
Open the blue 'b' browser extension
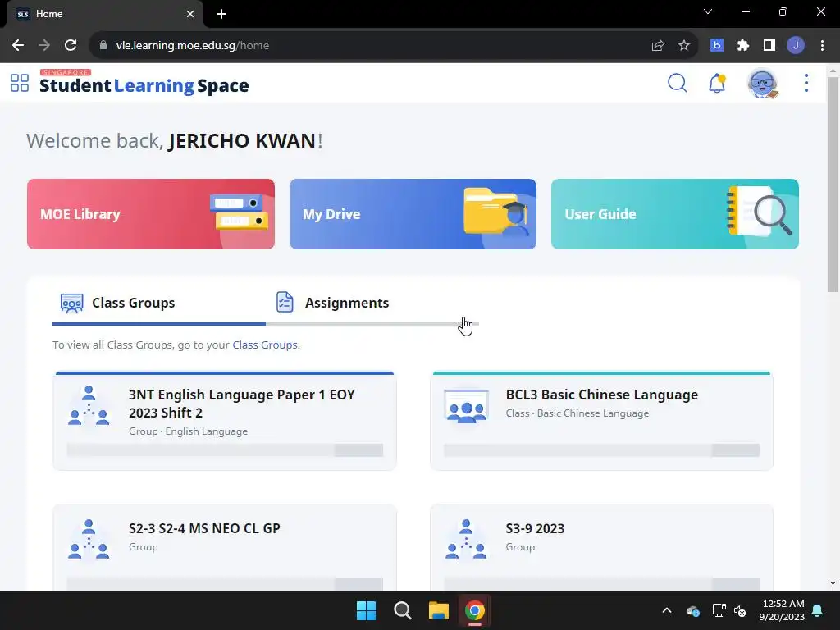coord(717,46)
